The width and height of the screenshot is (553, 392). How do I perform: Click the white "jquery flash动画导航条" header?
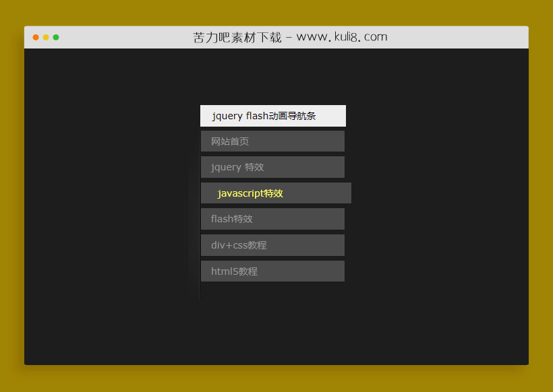click(272, 116)
